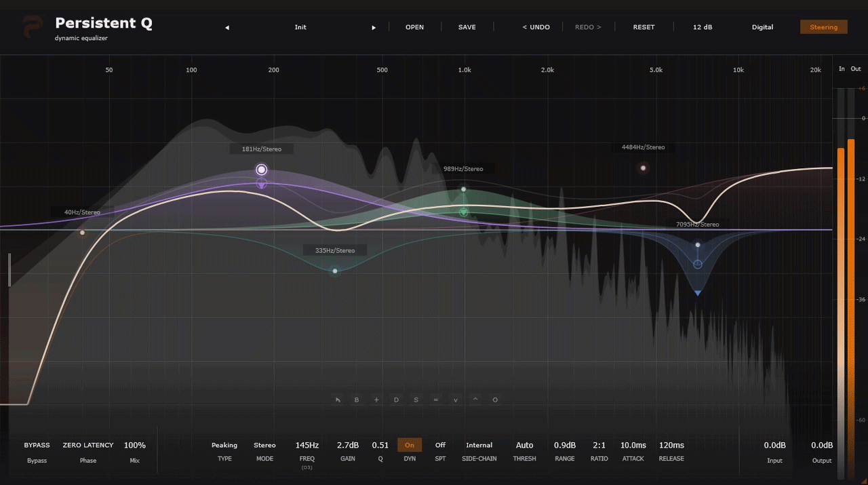The image size is (868, 485).
Task: Click the 120ms RELEASE value
Action: (671, 445)
